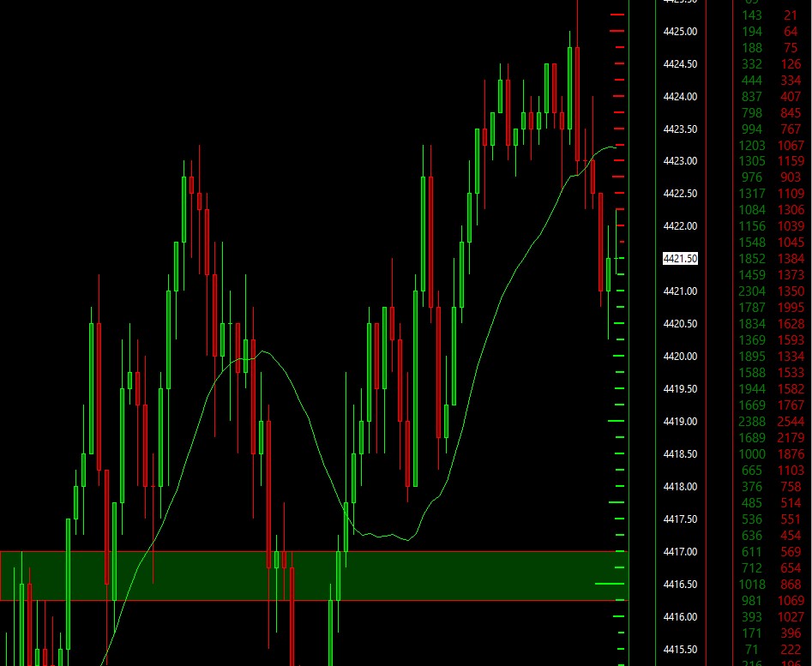Image resolution: width=812 pixels, height=666 pixels.
Task: Click green volume value 636
Action: point(752,536)
